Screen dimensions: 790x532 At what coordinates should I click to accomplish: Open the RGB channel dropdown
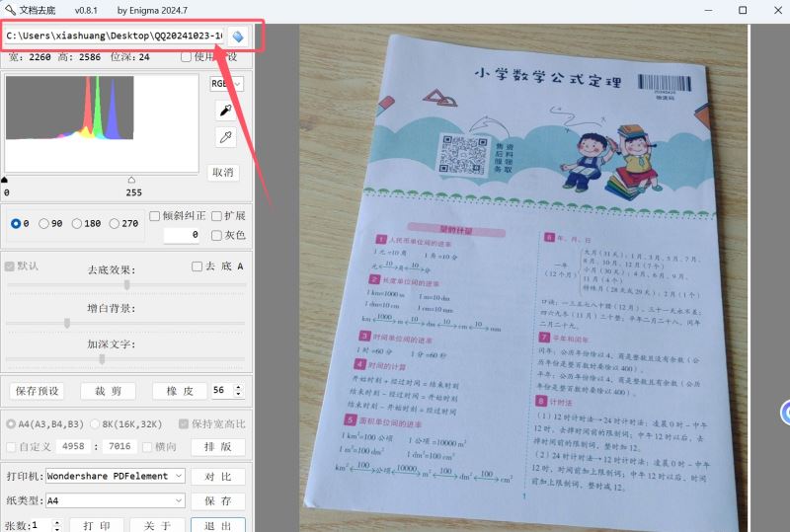pyautogui.click(x=227, y=83)
